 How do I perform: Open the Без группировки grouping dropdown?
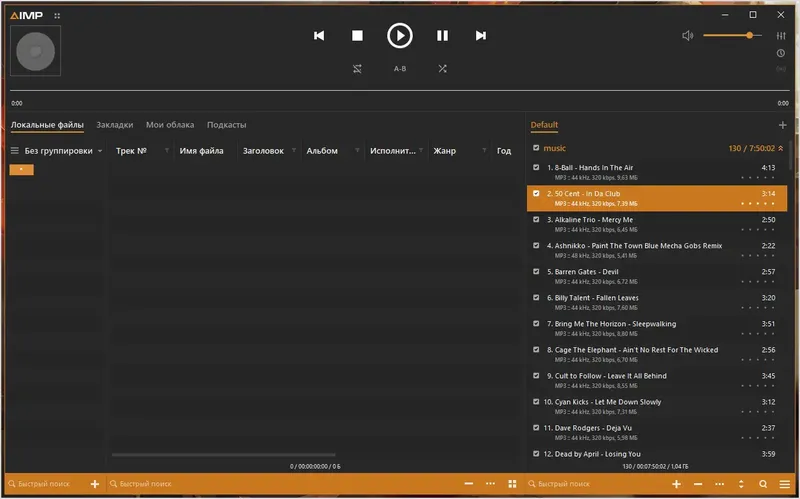coord(63,151)
